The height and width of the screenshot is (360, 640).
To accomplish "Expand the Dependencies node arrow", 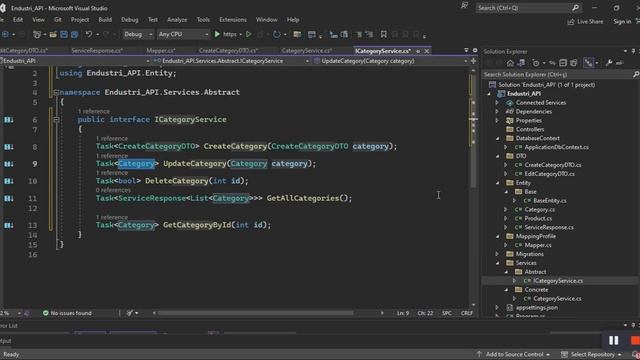I will [498, 111].
